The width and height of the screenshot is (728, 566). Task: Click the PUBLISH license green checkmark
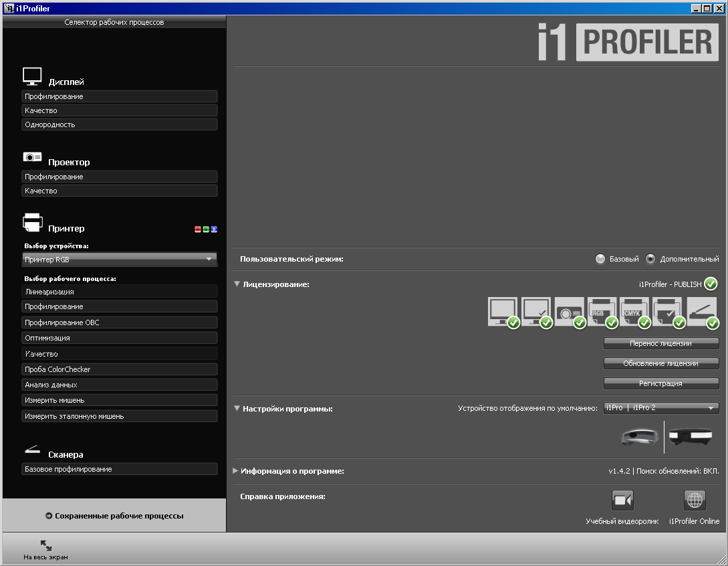711,284
